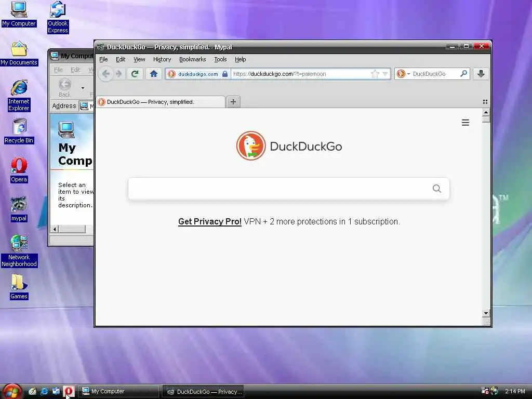The width and height of the screenshot is (532, 399).
Task: Click the DuckDuckGo page search magnifier
Action: coord(436,188)
